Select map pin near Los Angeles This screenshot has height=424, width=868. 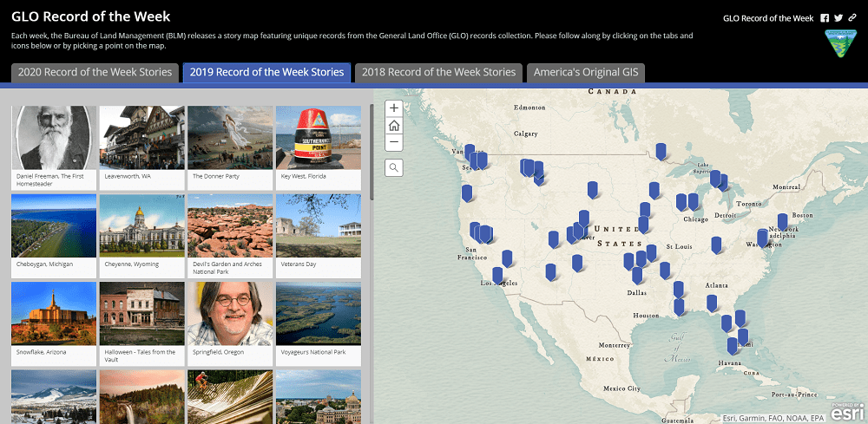pyautogui.click(x=497, y=275)
